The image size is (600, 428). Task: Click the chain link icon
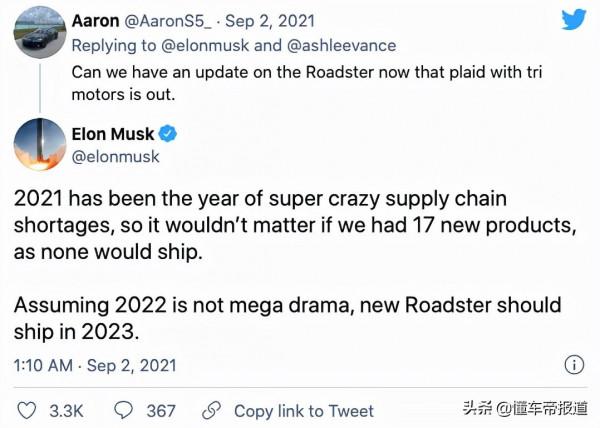pos(211,411)
